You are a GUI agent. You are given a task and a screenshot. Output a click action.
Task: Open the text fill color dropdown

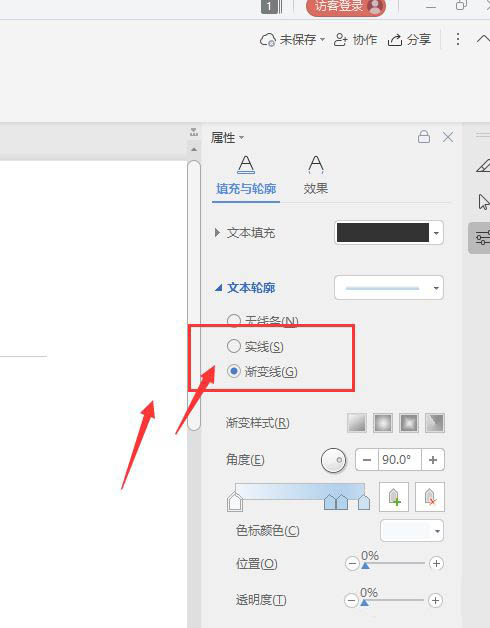(436, 233)
